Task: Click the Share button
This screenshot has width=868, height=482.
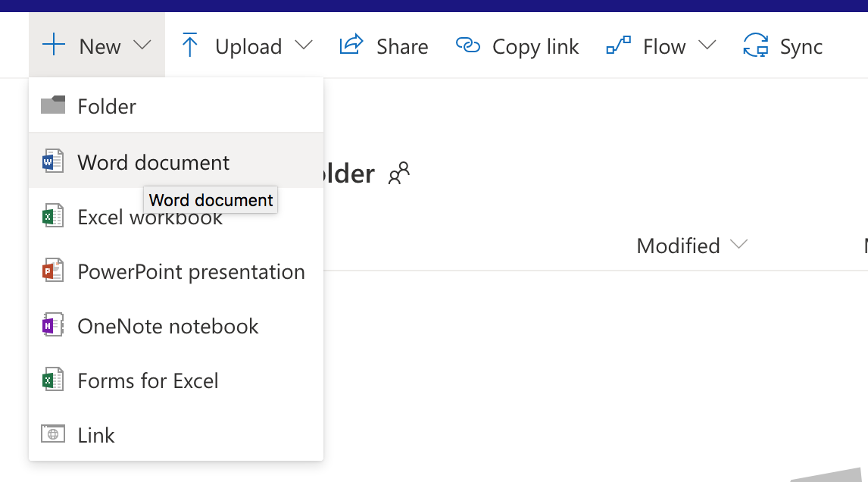Action: click(x=385, y=45)
